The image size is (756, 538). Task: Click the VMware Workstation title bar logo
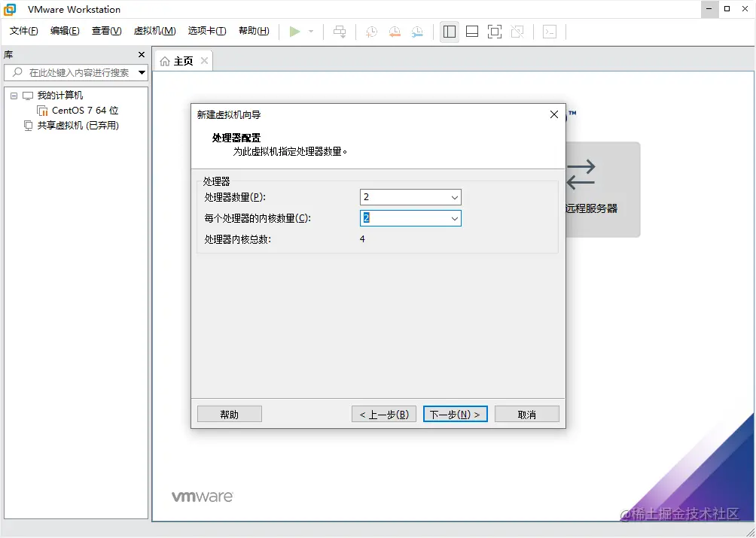click(x=10, y=9)
